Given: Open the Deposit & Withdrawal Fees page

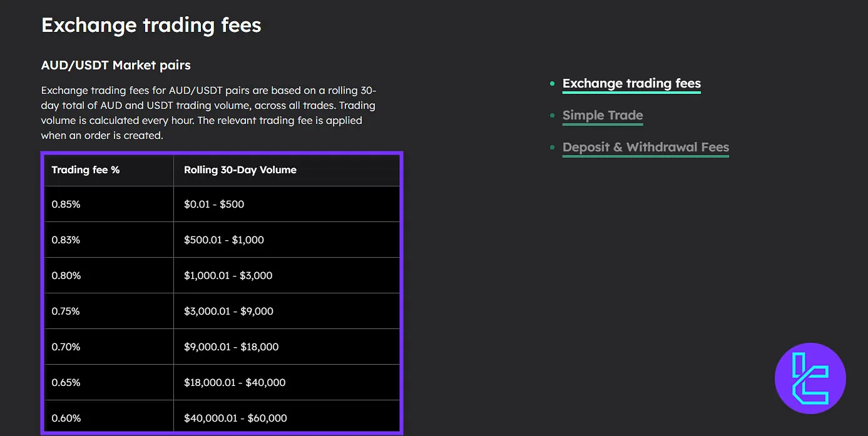Looking at the screenshot, I should coord(645,147).
